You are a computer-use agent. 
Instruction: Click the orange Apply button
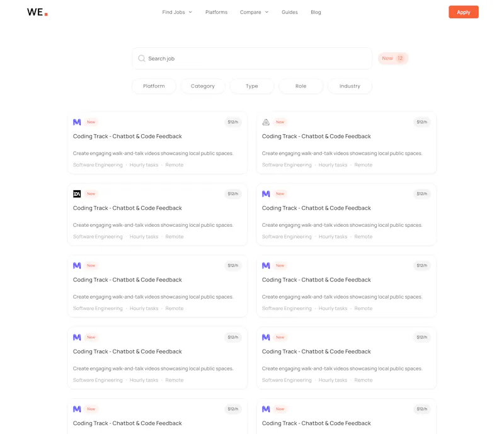pyautogui.click(x=464, y=12)
